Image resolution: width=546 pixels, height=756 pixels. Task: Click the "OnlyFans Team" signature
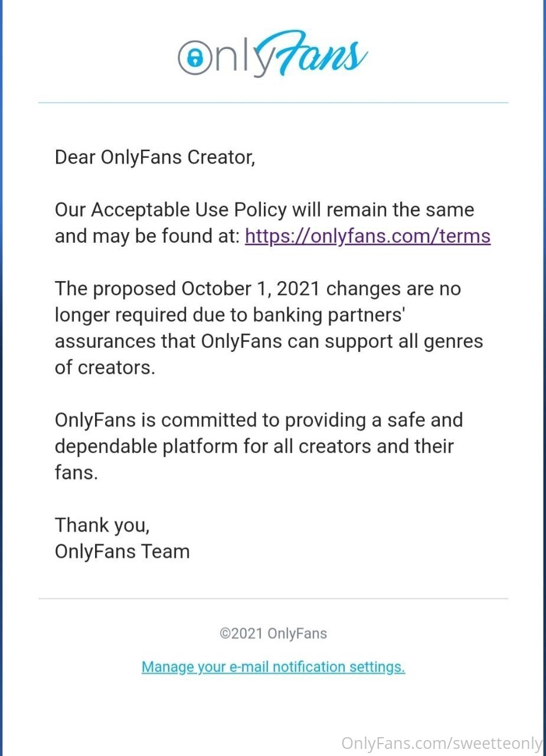(x=122, y=551)
